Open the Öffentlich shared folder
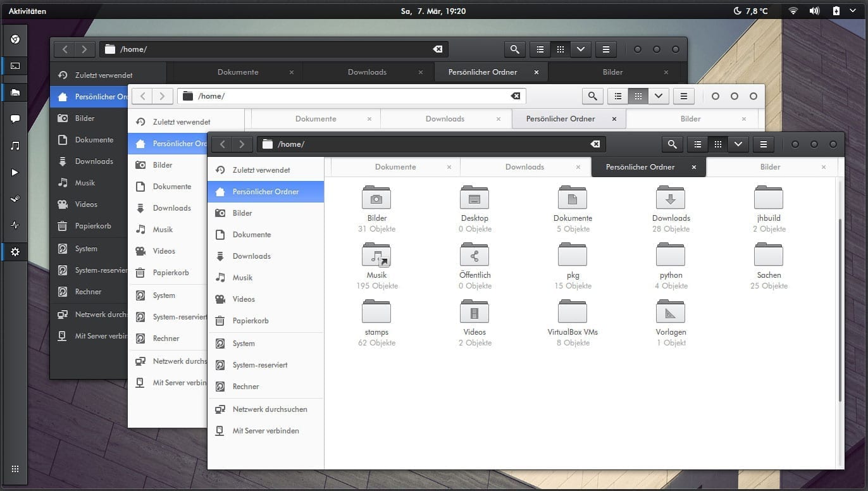The width and height of the screenshot is (868, 491). point(474,254)
